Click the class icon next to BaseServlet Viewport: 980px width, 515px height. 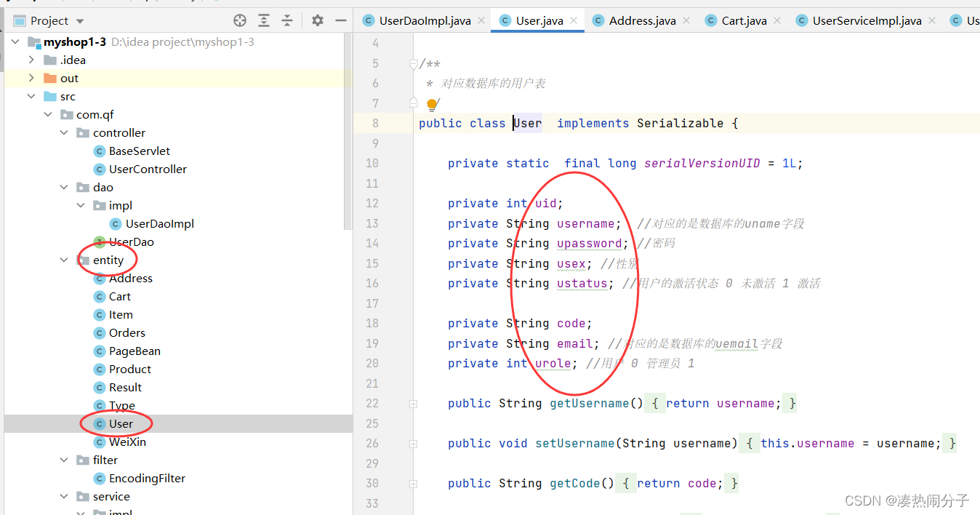(100, 151)
